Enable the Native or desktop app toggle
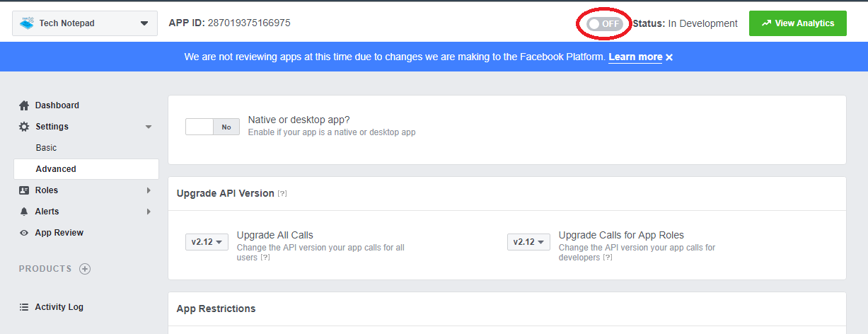 (212, 127)
